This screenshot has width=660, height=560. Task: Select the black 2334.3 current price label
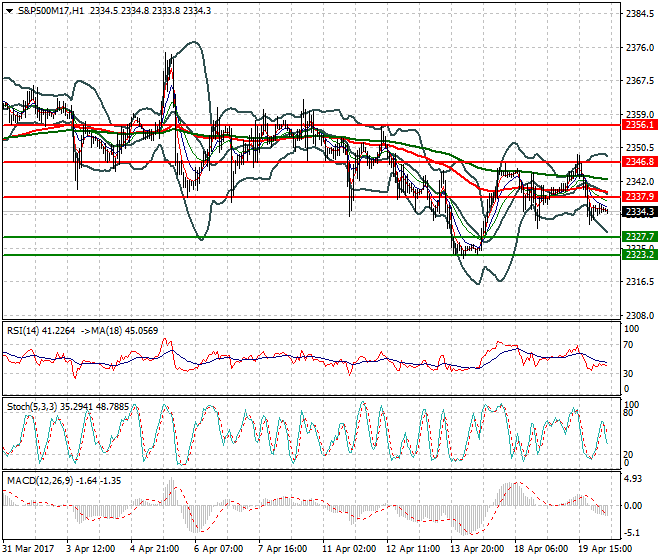pyautogui.click(x=640, y=212)
